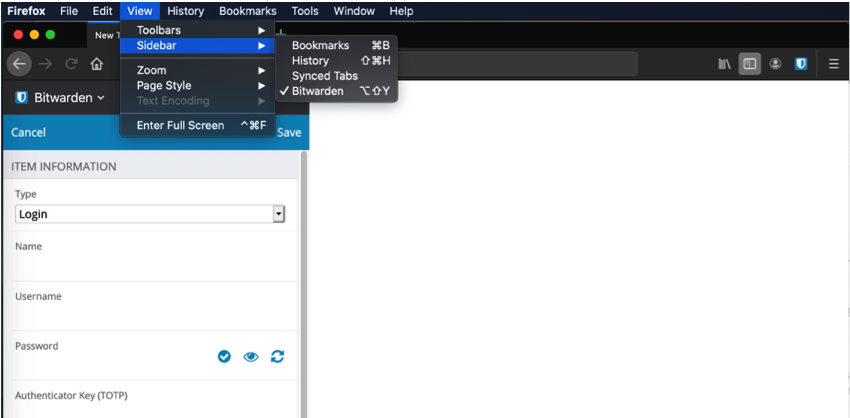Screen dimensions: 850x418
Task: Open the Bookmarks menu in menu bar
Action: point(248,11)
